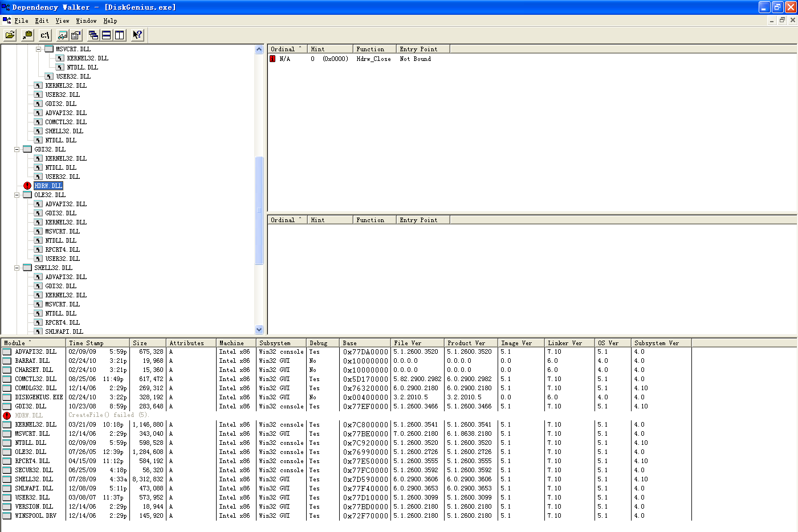Select OLE32.DLL row in module list

[346, 452]
